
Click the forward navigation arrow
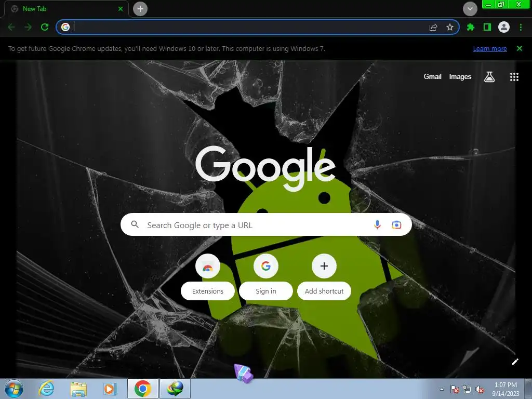pos(28,27)
